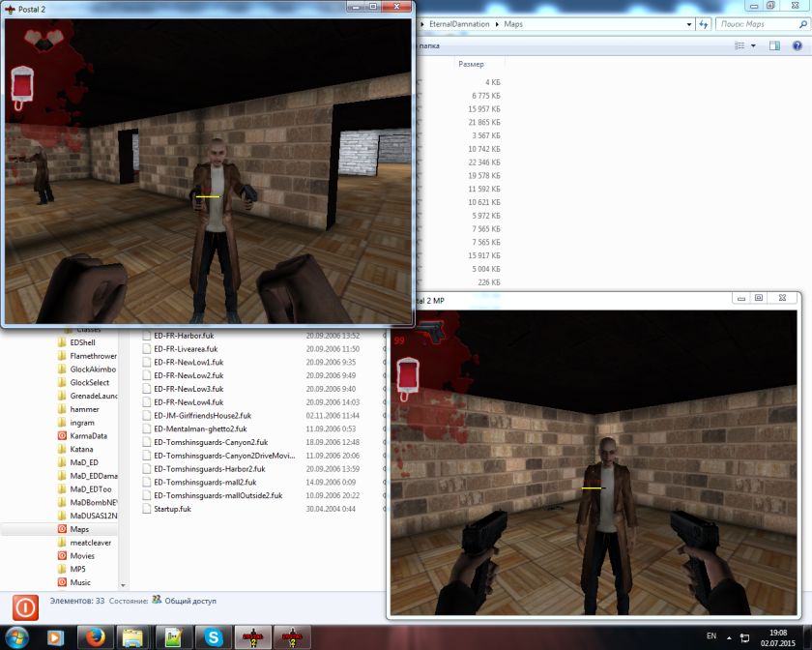Click the hammer folder icon

click(62, 409)
